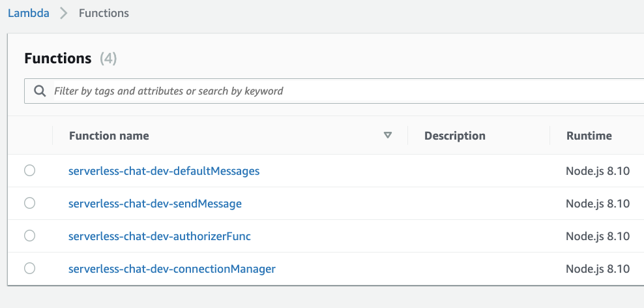Click the Node.js 8.10 runtime for sendMessage
This screenshot has height=308, width=644.
point(597,204)
